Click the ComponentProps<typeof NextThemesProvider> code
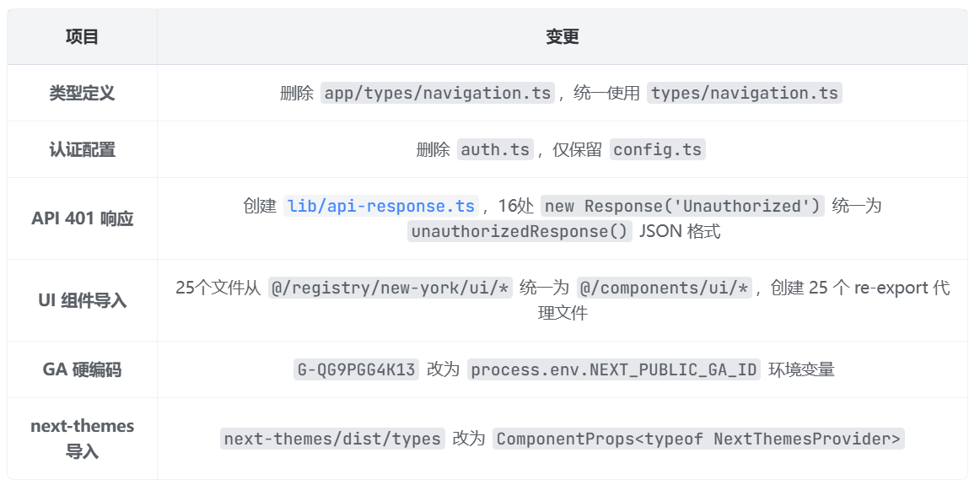 pos(698,439)
